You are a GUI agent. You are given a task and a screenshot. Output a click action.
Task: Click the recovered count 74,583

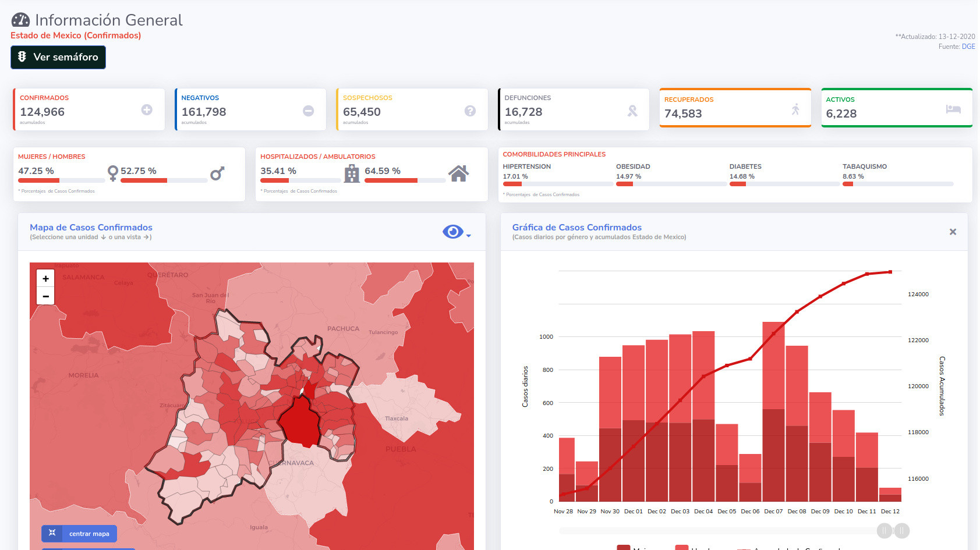[x=683, y=113]
